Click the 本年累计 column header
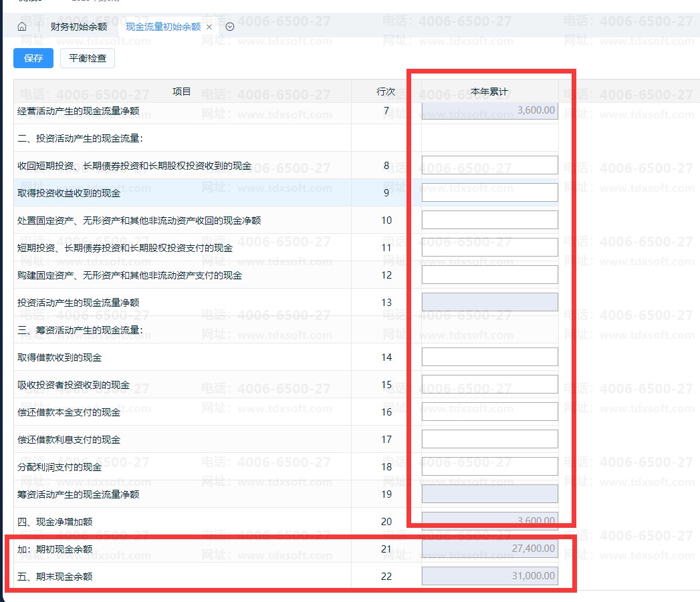Viewport: 700px width, 602px height. click(489, 92)
